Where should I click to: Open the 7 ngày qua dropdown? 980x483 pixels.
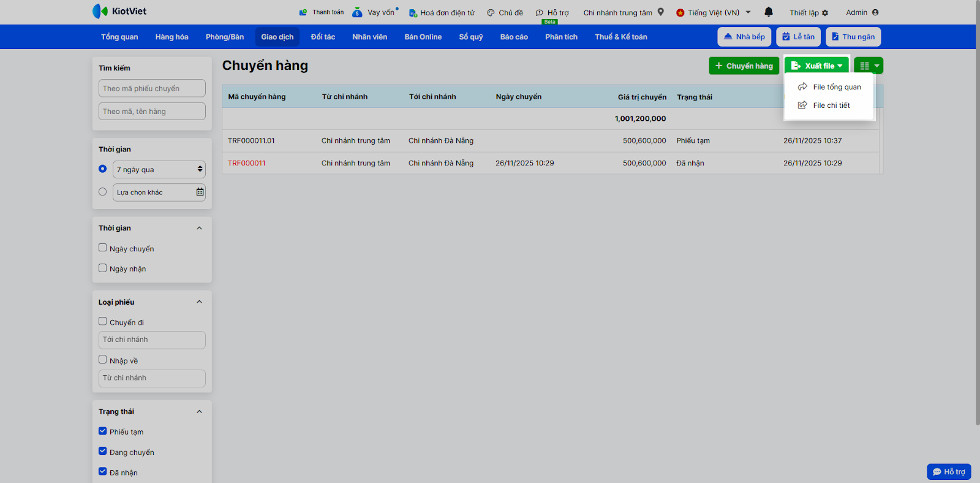159,169
